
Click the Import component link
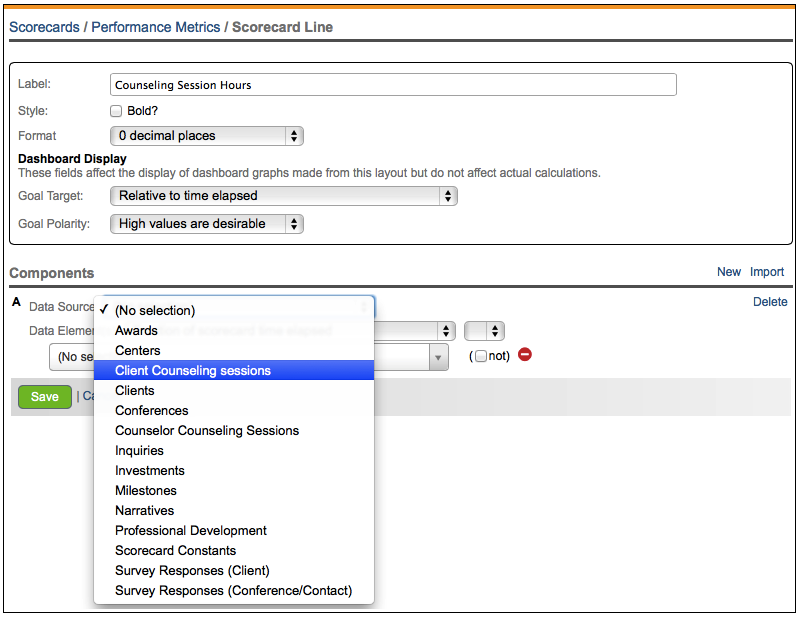pyautogui.click(x=767, y=272)
